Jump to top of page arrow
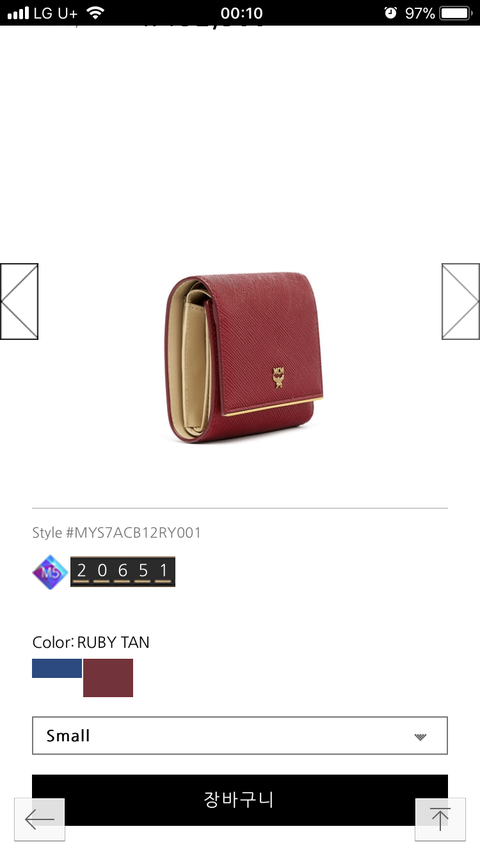 pyautogui.click(x=440, y=819)
